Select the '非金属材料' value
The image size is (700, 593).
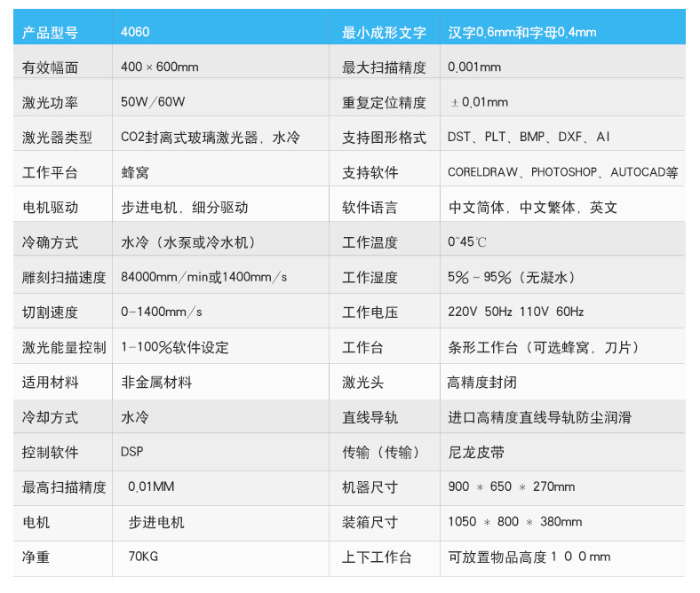(x=156, y=383)
